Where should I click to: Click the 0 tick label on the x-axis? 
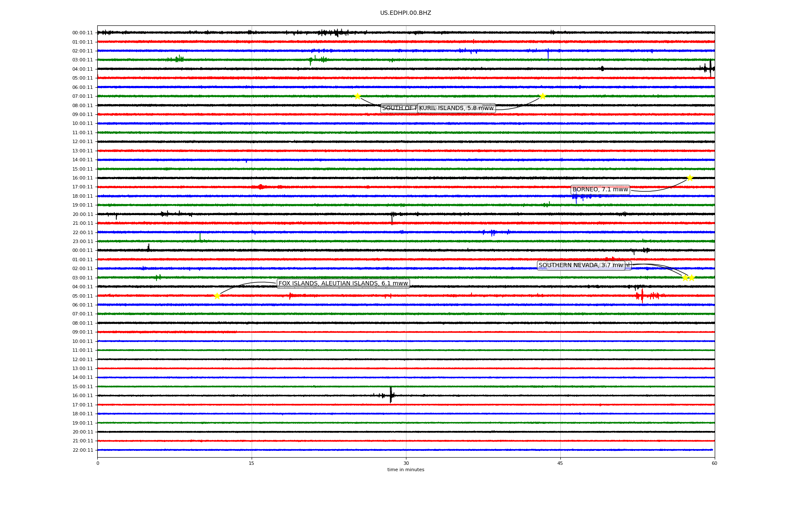(98, 463)
